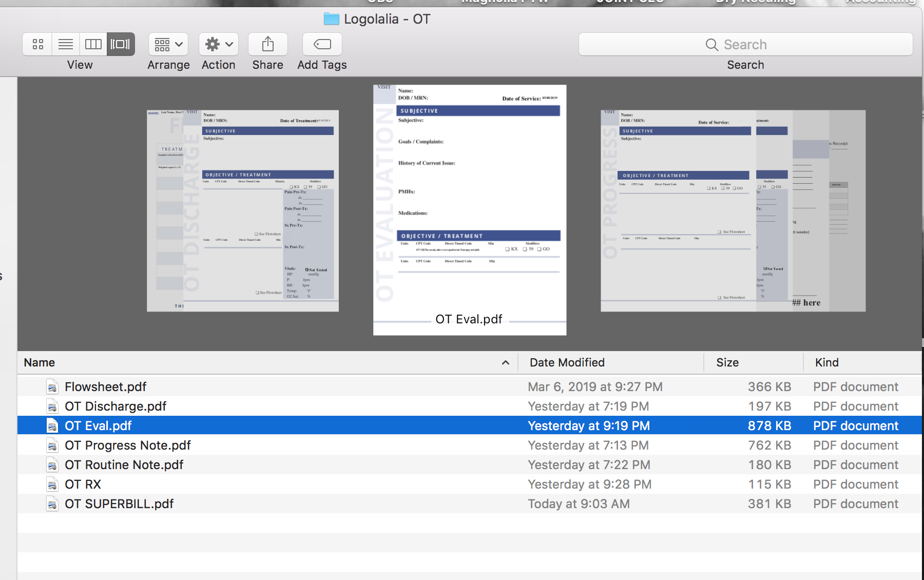Click the Share toolbar button
This screenshot has width=924, height=580.
268,44
